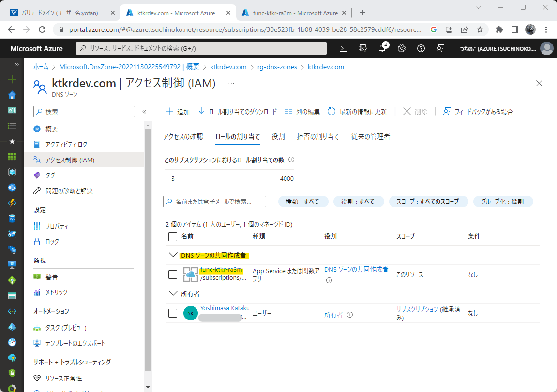The width and height of the screenshot is (557, 392).
Task: Click ホーム breadcrumb link
Action: [x=41, y=67]
